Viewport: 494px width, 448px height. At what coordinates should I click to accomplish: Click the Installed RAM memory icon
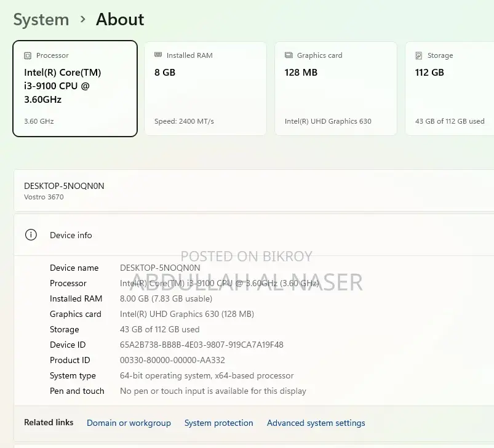(x=158, y=55)
